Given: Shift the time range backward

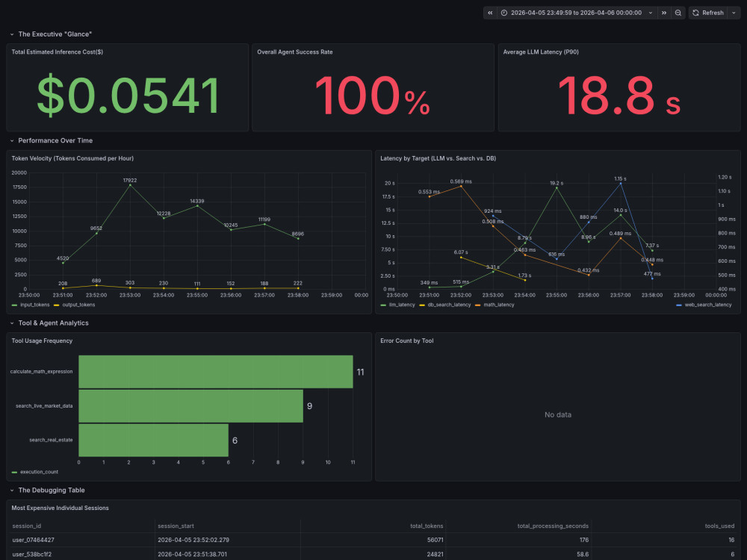Looking at the screenshot, I should [490, 13].
